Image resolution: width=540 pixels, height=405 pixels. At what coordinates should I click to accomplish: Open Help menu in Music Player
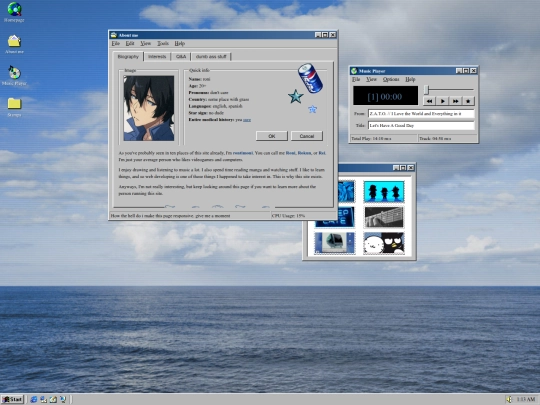coord(410,79)
